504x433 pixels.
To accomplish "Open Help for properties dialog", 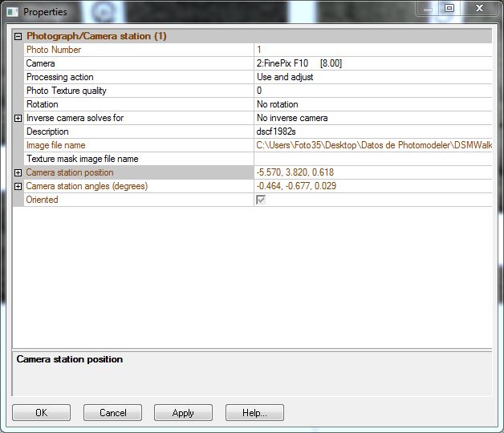I will 254,413.
